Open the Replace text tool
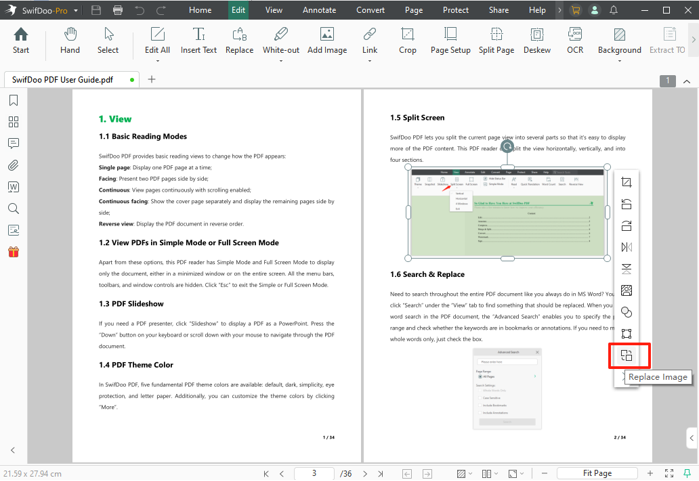This screenshot has width=699, height=481. click(x=239, y=40)
